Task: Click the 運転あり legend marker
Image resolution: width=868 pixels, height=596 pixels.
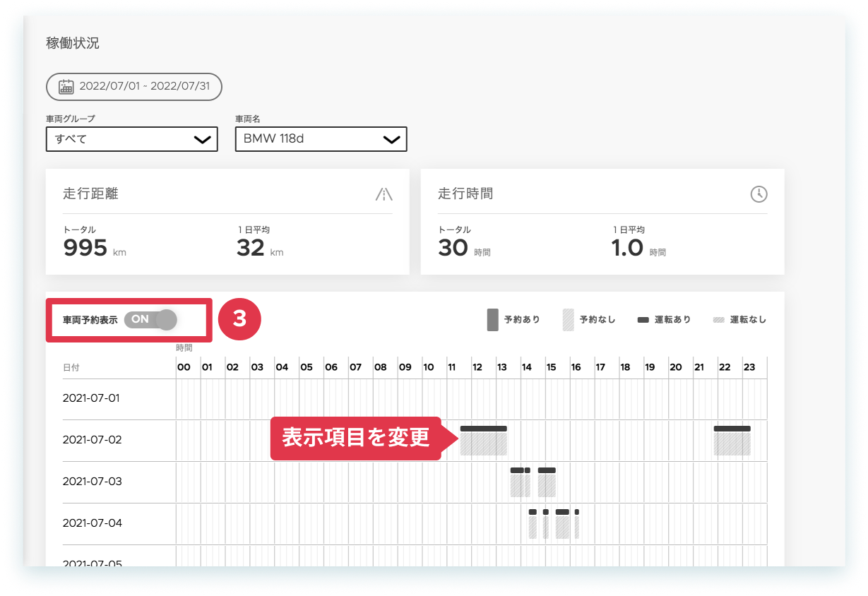Action: pos(643,320)
